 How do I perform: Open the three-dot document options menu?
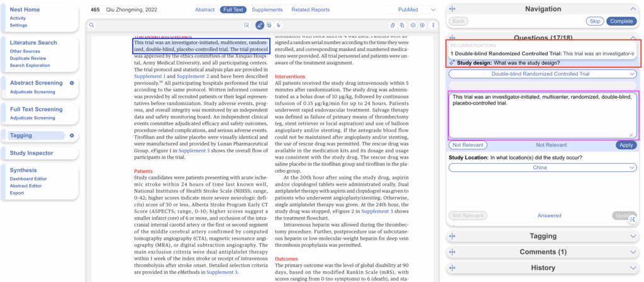433,25
